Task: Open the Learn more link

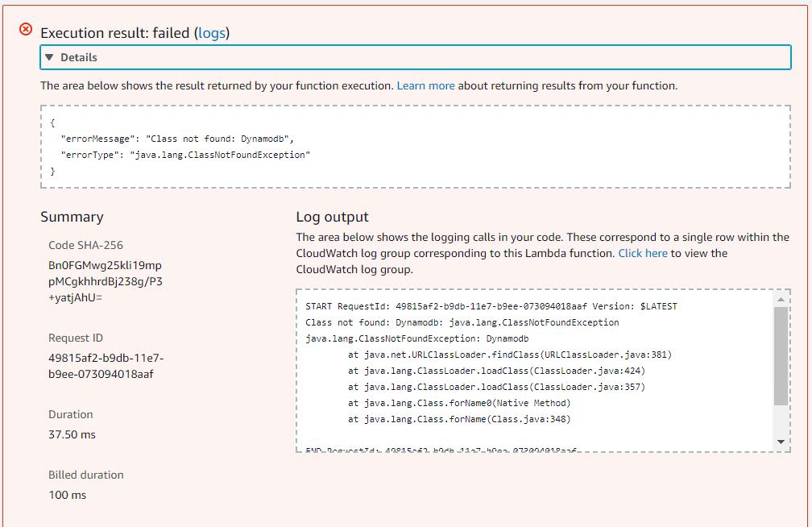Action: 425,85
